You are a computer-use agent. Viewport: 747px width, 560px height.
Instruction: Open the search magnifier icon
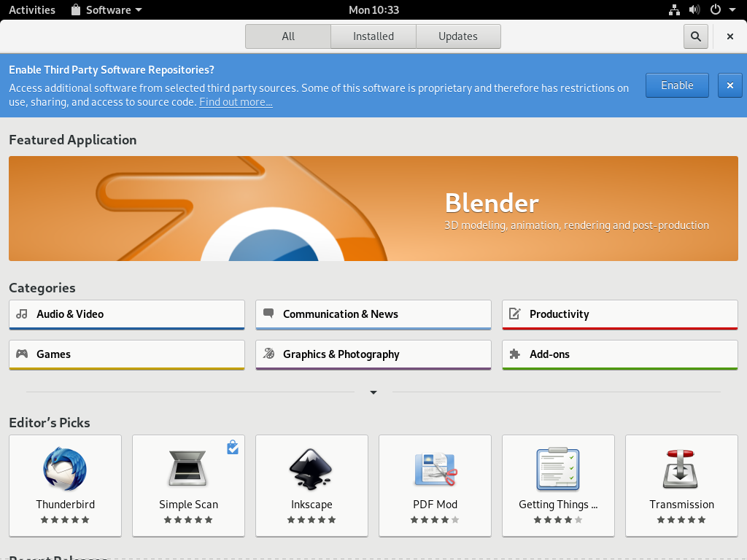(695, 36)
